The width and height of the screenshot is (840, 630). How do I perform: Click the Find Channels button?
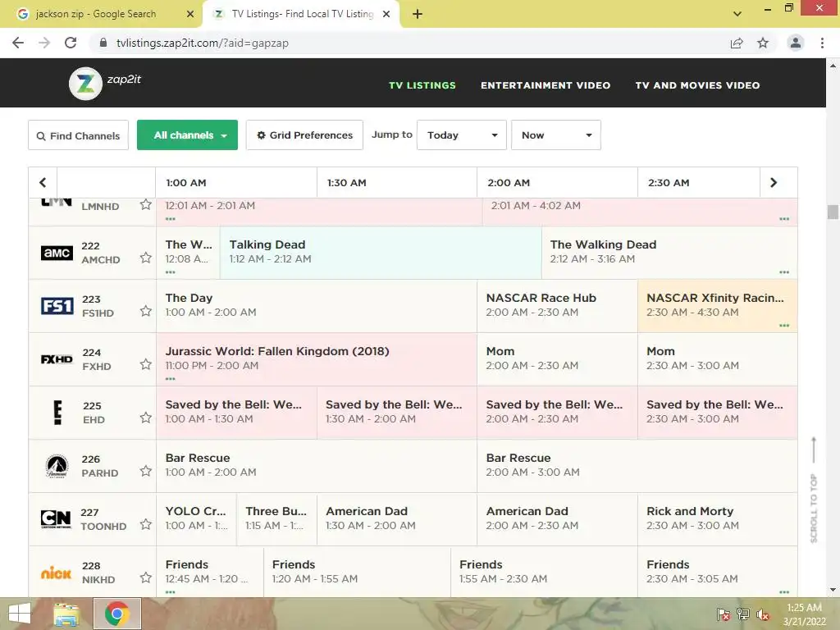tap(78, 135)
